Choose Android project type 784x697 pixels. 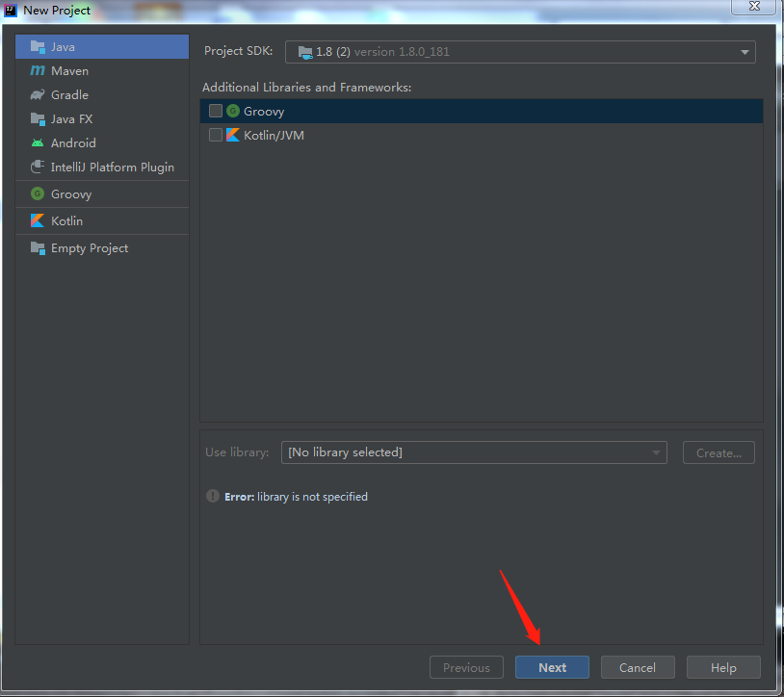click(x=102, y=142)
